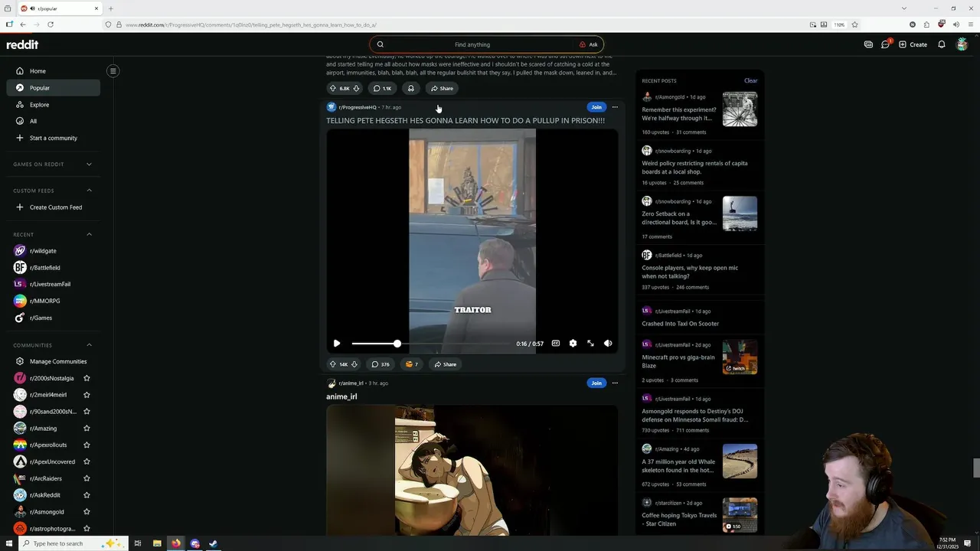
Task: Go back in browser history
Action: pyautogui.click(x=23, y=24)
